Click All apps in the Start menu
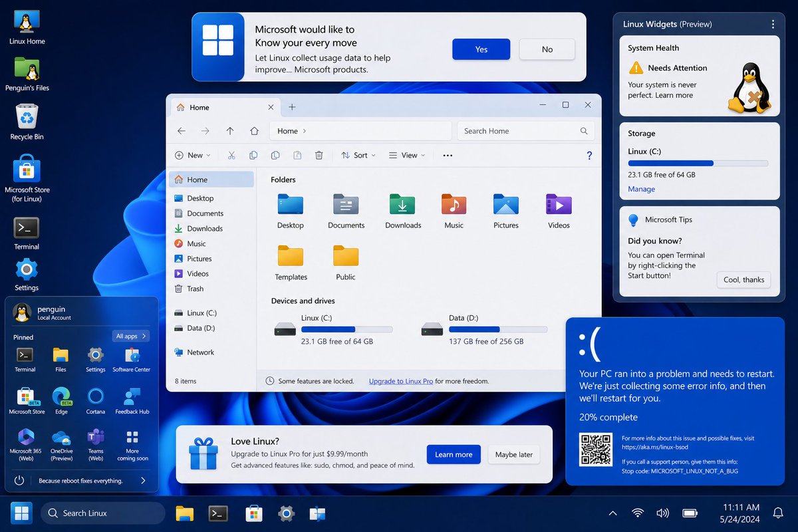The width and height of the screenshot is (798, 532). pos(131,336)
